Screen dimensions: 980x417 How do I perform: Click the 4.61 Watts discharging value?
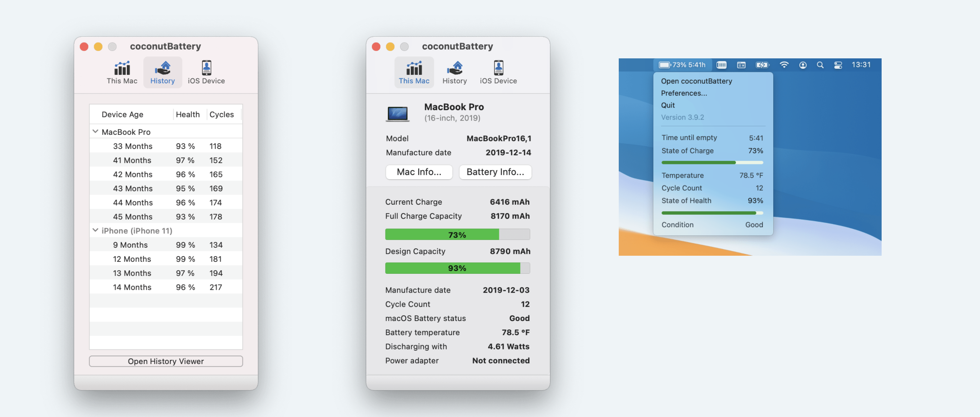click(x=508, y=346)
